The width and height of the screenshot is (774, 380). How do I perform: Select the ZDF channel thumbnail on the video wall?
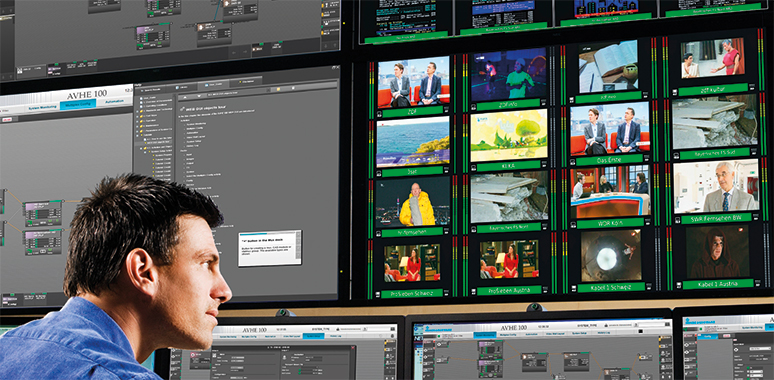pyautogui.click(x=413, y=82)
